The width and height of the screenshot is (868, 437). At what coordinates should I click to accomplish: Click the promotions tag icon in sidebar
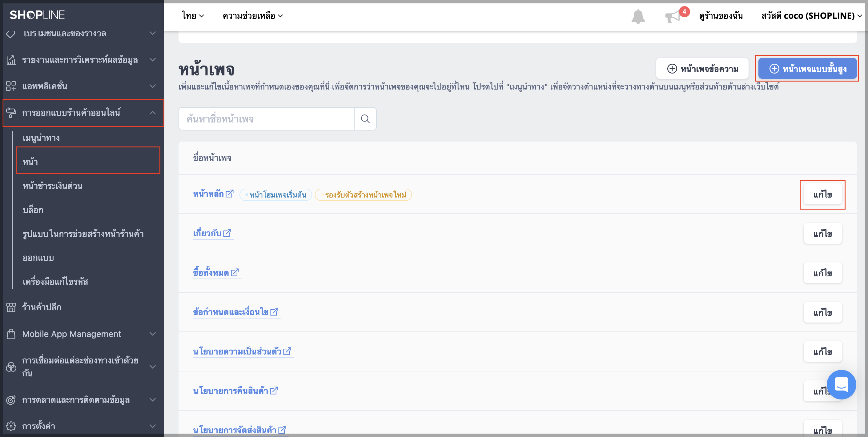pos(11,34)
